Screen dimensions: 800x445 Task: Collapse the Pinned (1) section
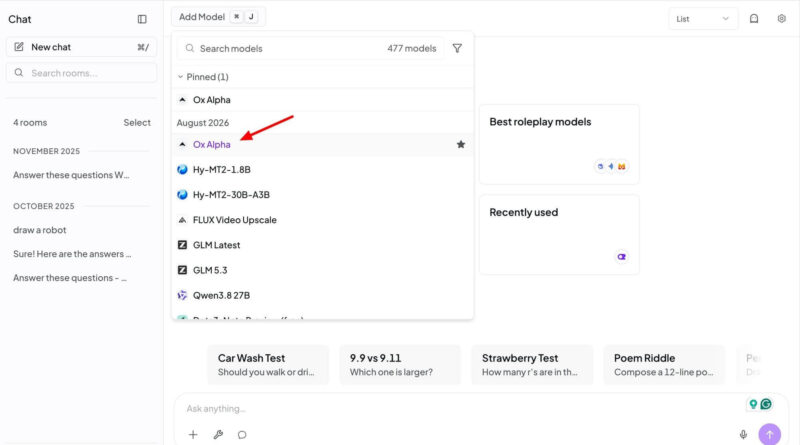coord(203,77)
